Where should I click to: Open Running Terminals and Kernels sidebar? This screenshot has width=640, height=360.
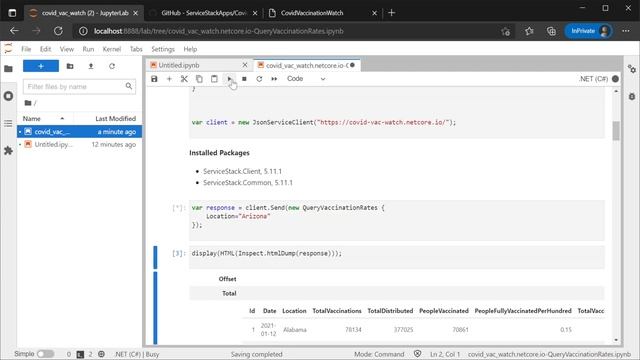coord(8,96)
